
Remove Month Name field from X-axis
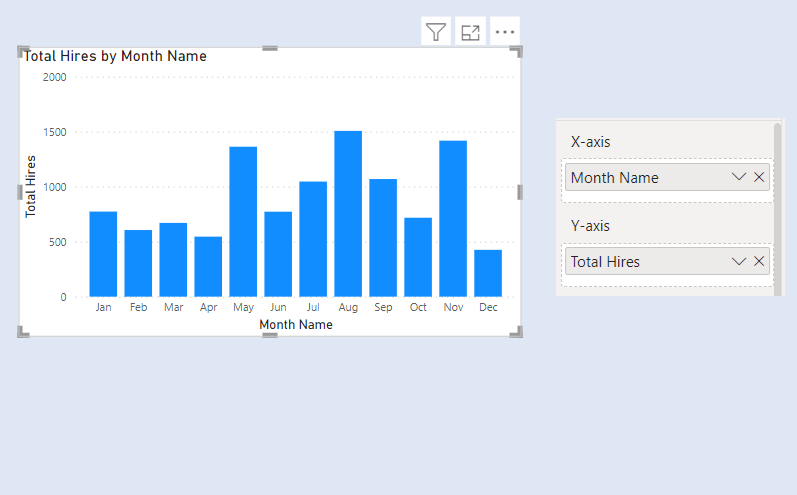tap(759, 177)
